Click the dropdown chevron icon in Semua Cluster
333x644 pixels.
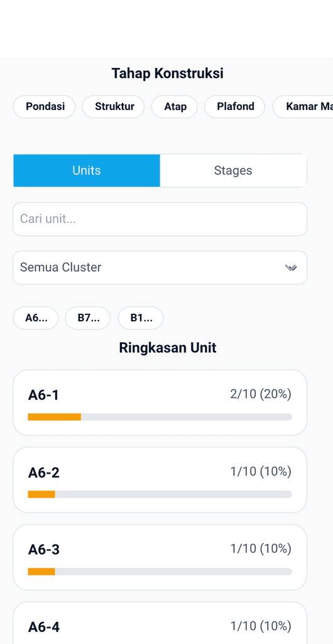pos(291,268)
